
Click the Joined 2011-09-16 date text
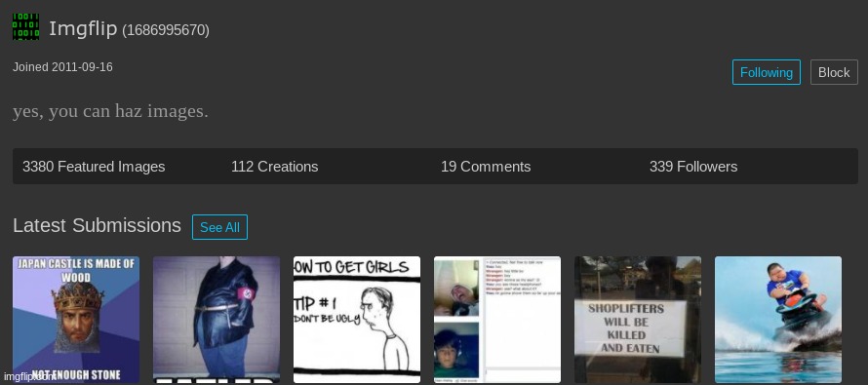click(x=62, y=67)
